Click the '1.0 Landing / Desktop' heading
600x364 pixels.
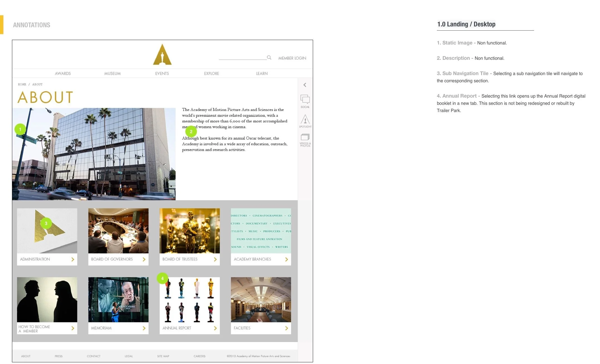pos(466,24)
